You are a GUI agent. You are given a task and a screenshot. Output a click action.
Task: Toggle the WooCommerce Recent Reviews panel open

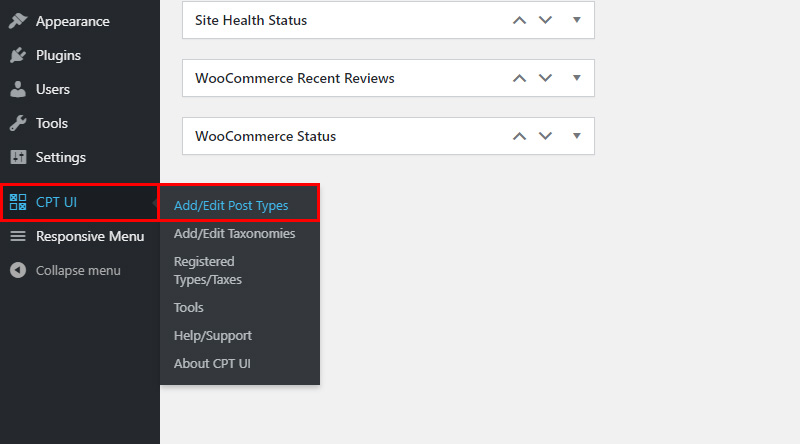[577, 78]
